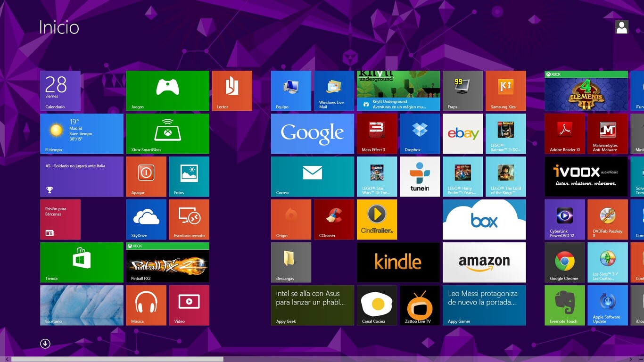Viewport: 644px width, 362px height.
Task: Open the Tienda store
Action: [82, 262]
